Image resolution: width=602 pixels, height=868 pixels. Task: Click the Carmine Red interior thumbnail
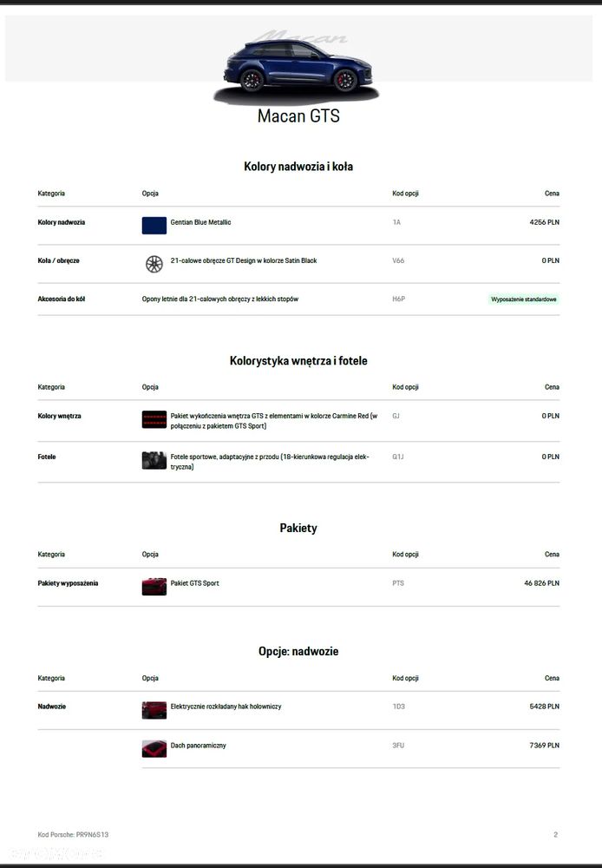(154, 420)
